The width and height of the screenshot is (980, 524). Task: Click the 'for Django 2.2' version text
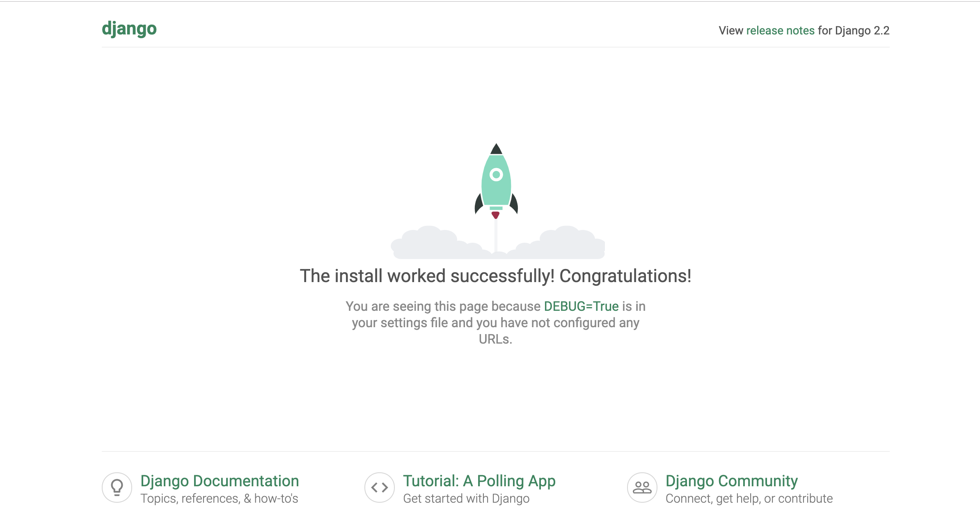(x=854, y=30)
